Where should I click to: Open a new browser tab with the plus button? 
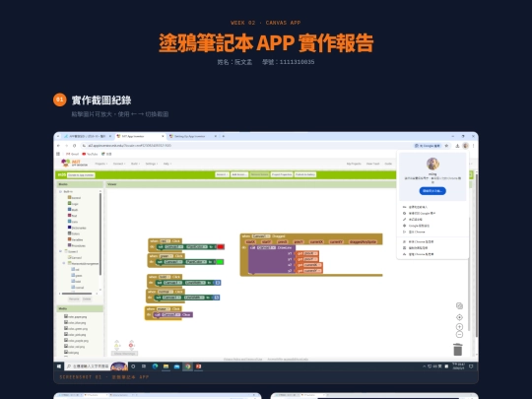(x=224, y=136)
